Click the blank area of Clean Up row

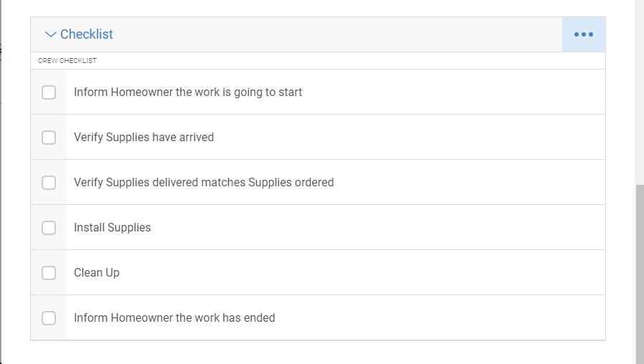[361, 272]
